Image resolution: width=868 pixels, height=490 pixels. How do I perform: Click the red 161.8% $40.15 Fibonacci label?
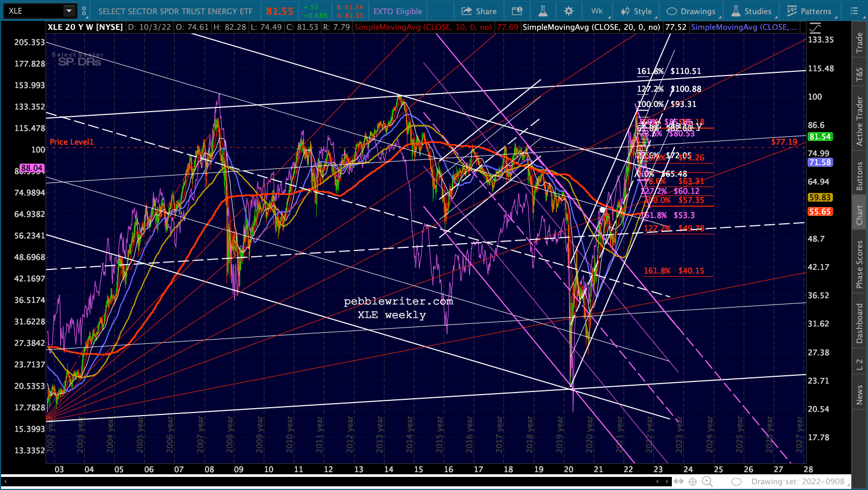674,271
